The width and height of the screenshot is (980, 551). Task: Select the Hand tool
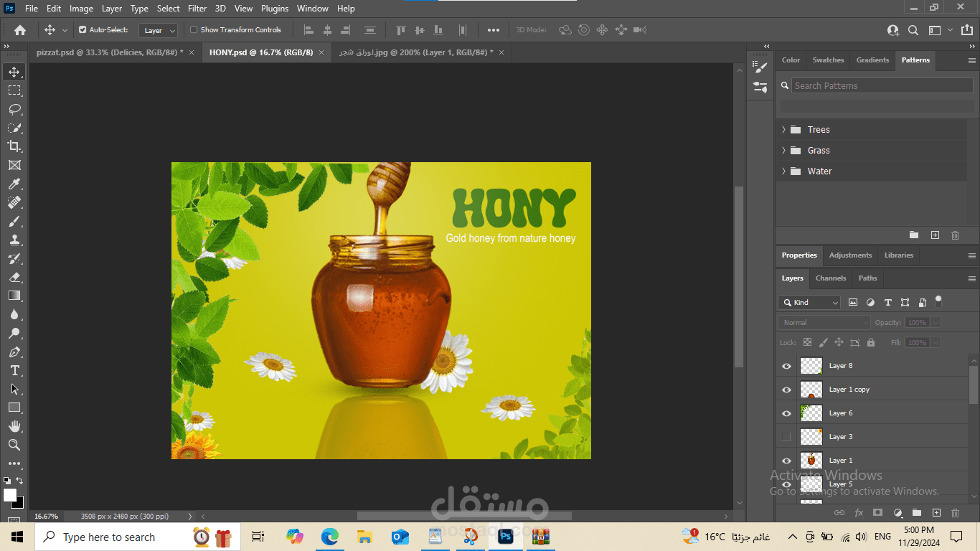pyautogui.click(x=14, y=426)
